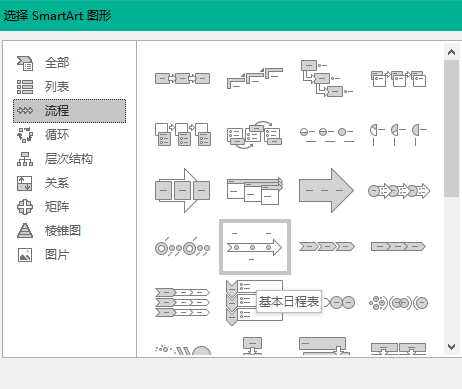Choose the layout with circles inside parentheses
This screenshot has height=389, width=462.
pyautogui.click(x=399, y=303)
